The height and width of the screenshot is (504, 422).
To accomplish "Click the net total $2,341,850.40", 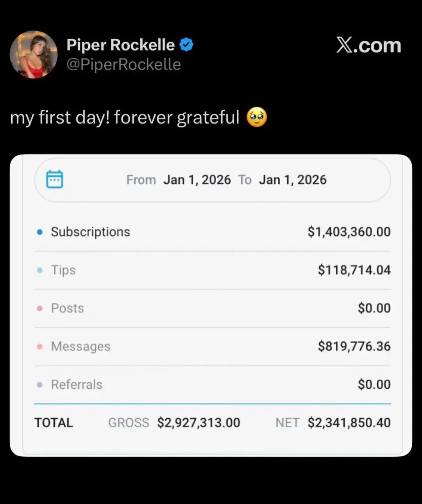I will [x=349, y=423].
